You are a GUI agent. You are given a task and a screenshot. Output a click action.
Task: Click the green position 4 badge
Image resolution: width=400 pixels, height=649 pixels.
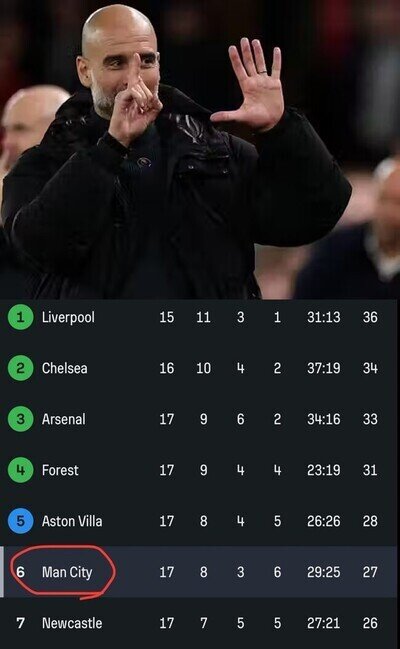tap(20, 470)
